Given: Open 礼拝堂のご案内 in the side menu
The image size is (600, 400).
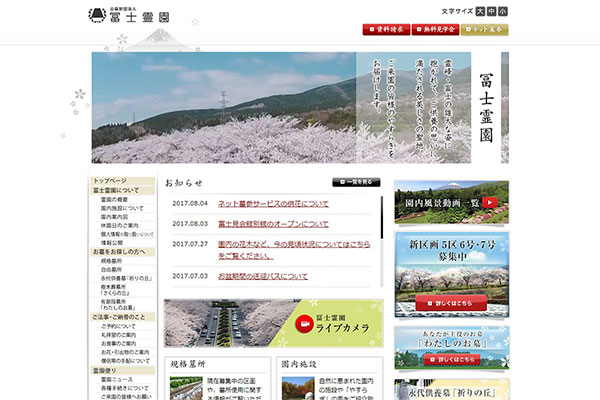Looking at the screenshot, I should pyautogui.click(x=118, y=335).
